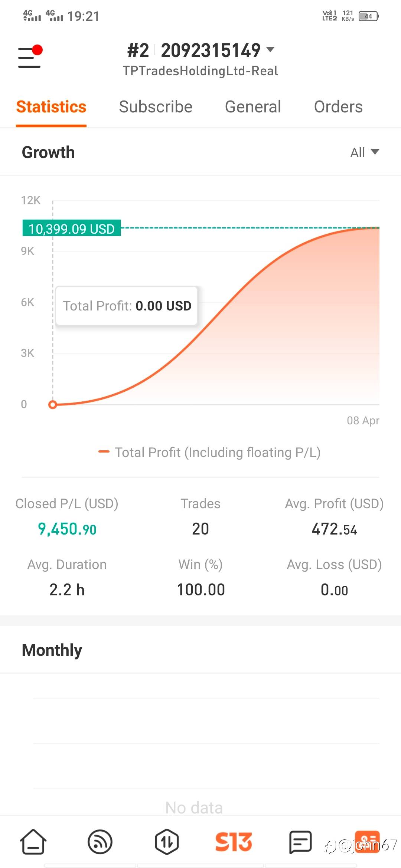Go to the Home tab icon
Screen dimensions: 401x868
[33, 841]
